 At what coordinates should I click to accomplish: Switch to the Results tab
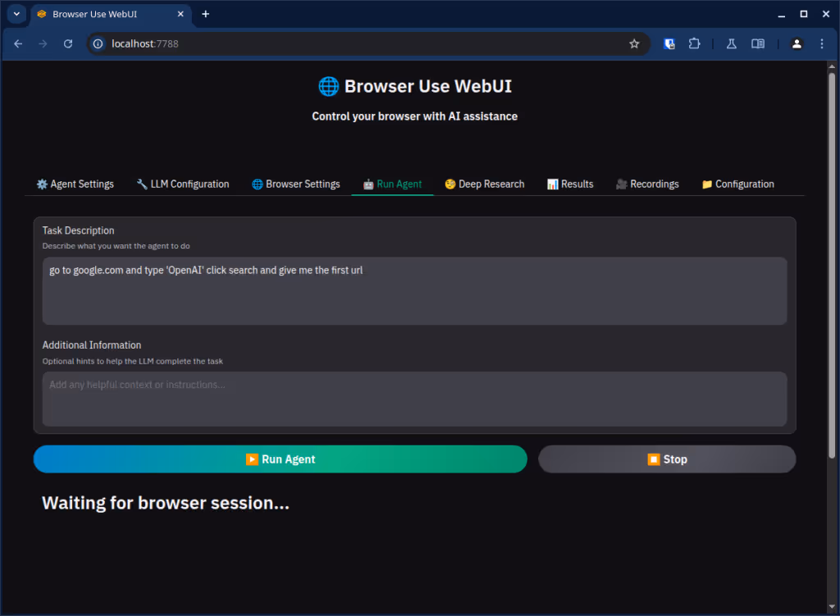point(570,184)
